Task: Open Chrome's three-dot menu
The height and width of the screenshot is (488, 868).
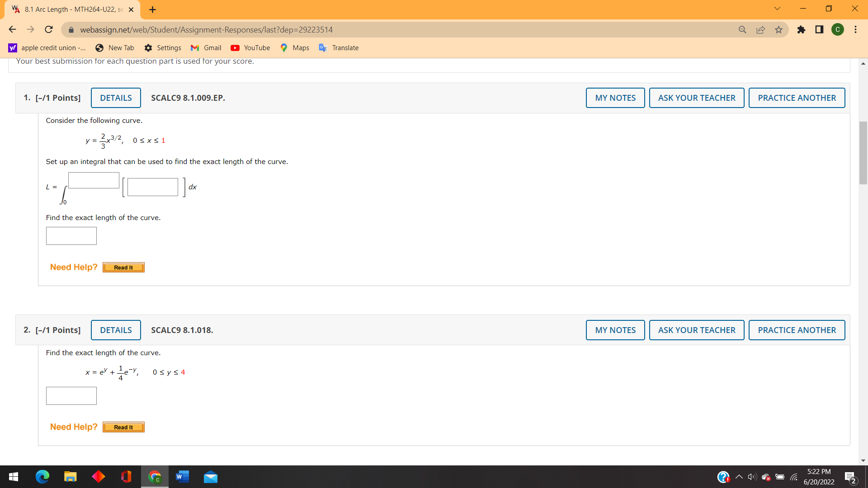Action: (855, 29)
